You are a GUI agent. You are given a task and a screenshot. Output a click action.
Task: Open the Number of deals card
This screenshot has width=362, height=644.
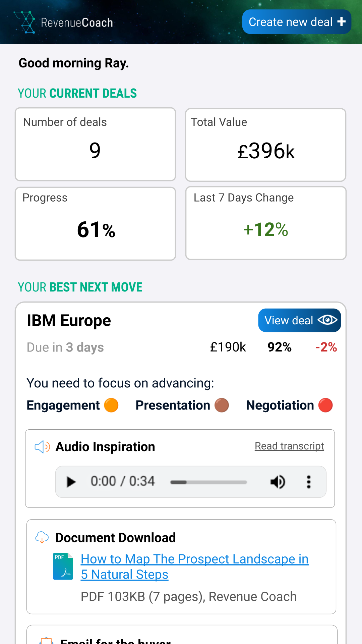(x=96, y=144)
